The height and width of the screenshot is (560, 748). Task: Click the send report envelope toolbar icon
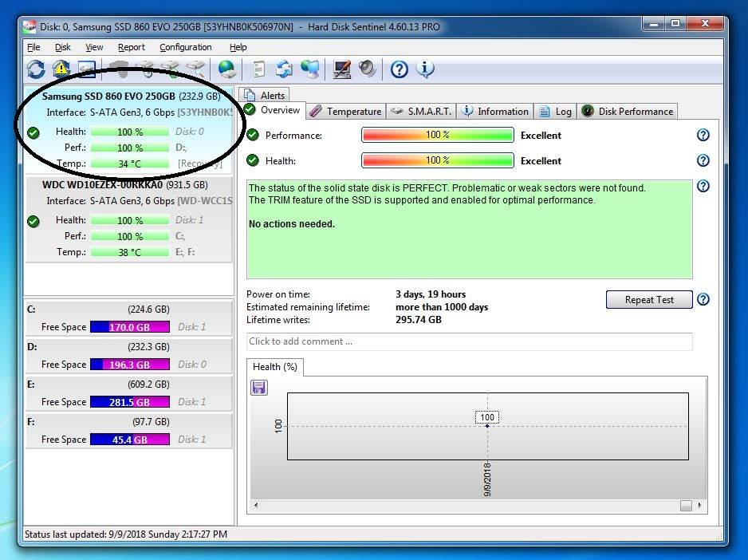(x=285, y=69)
